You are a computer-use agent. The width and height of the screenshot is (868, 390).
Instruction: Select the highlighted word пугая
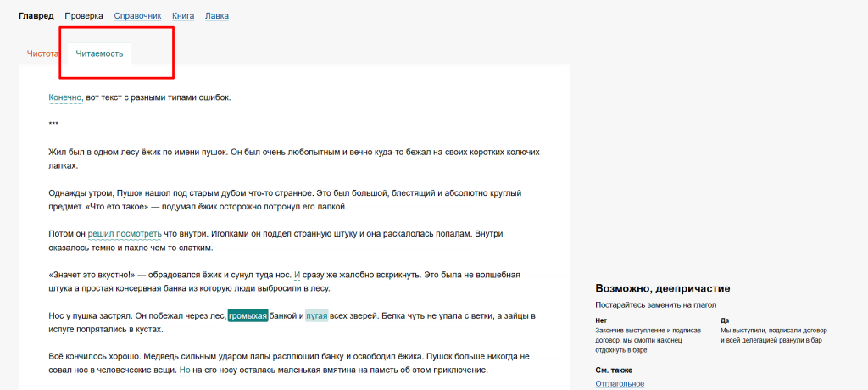click(316, 316)
